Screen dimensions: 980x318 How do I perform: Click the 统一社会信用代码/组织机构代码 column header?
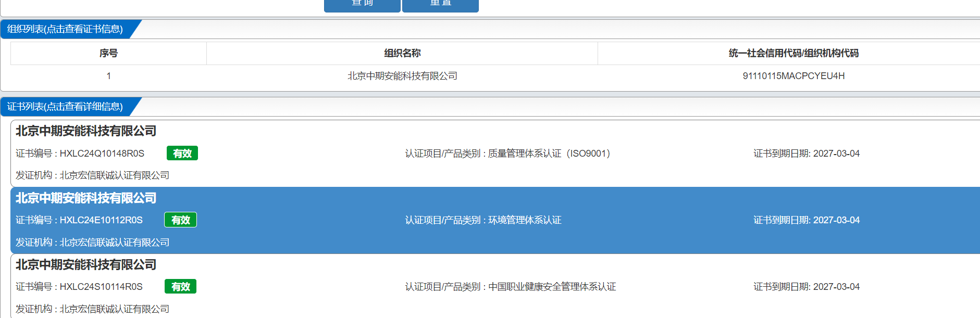pyautogui.click(x=793, y=53)
